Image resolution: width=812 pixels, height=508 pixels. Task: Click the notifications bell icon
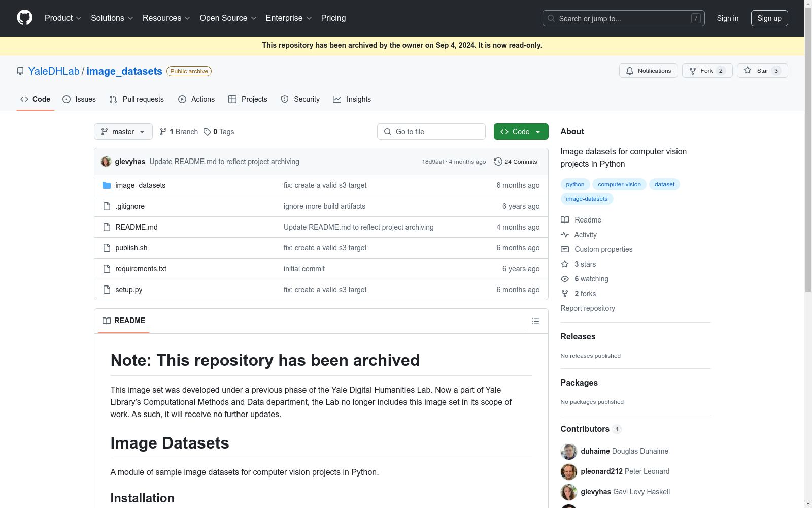630,71
